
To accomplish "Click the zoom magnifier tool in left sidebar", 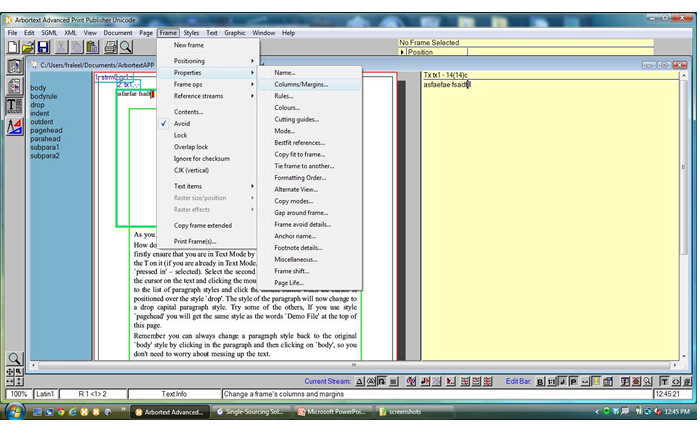I will pos(15,358).
